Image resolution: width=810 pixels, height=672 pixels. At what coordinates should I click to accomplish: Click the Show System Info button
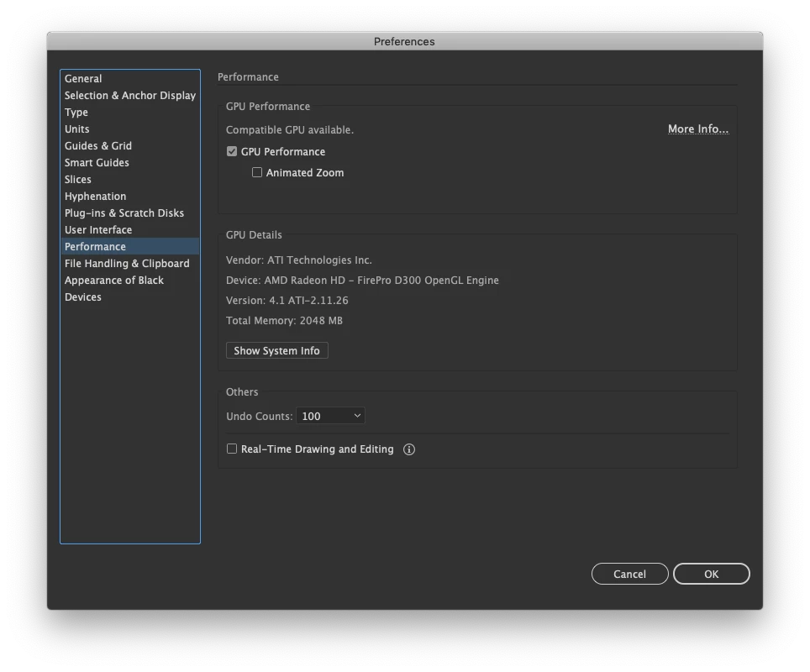(277, 351)
